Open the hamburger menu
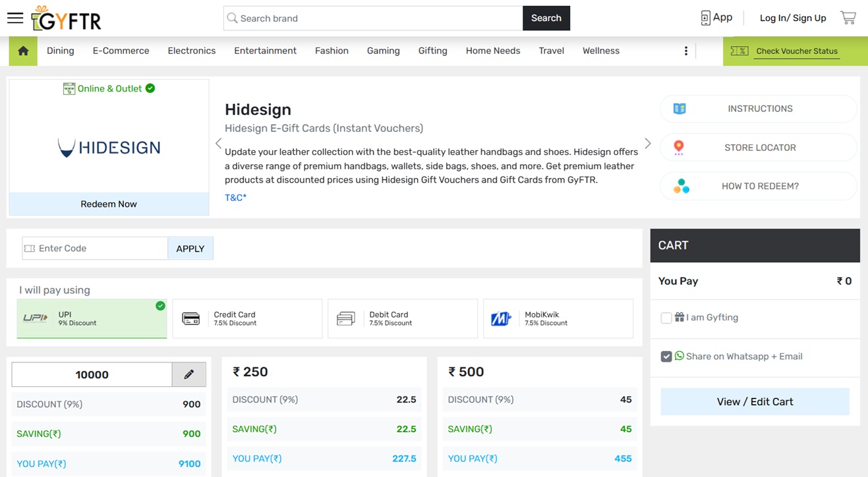 (15, 18)
